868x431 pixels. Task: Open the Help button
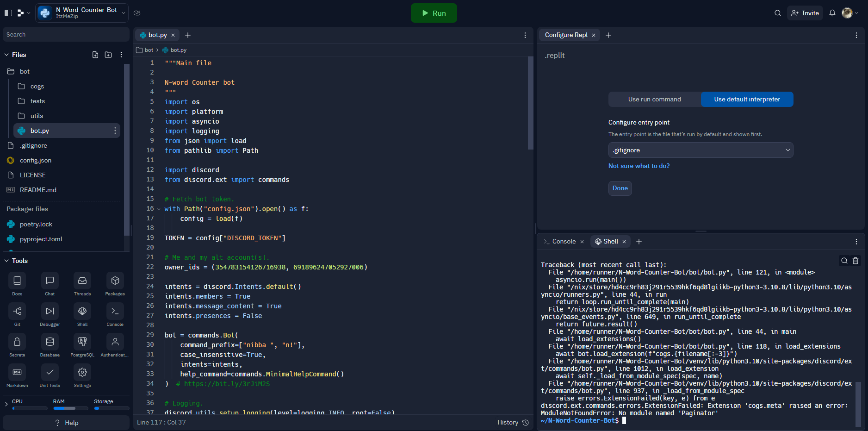[x=66, y=423]
